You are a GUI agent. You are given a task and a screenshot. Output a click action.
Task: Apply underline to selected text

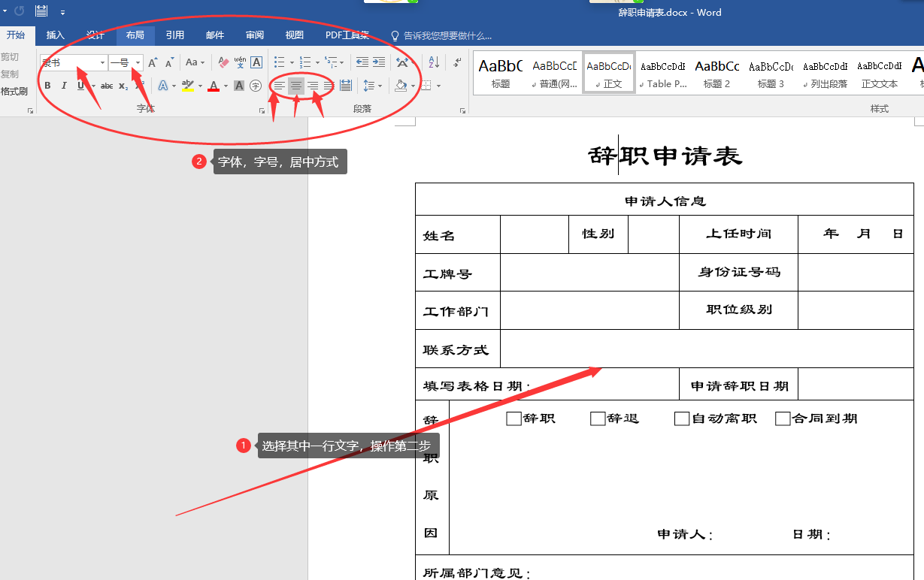coord(79,85)
